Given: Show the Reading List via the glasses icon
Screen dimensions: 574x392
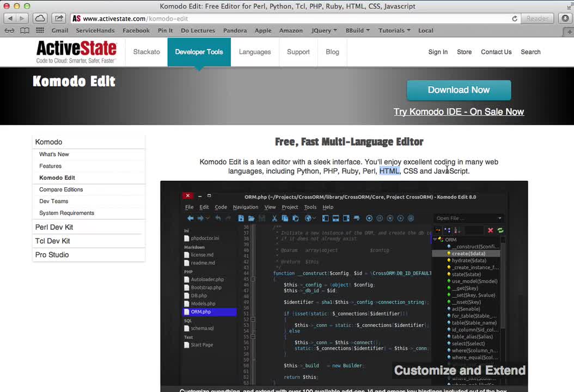Looking at the screenshot, I should tap(9, 30).
